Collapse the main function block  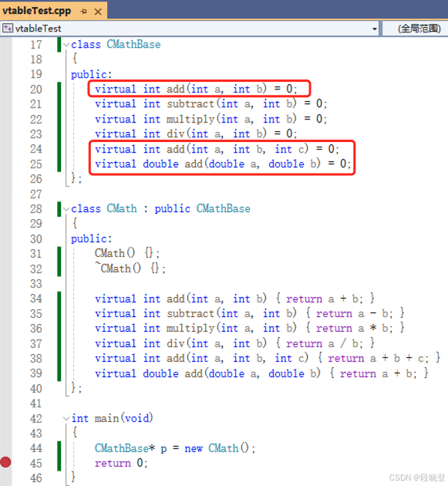click(66, 418)
